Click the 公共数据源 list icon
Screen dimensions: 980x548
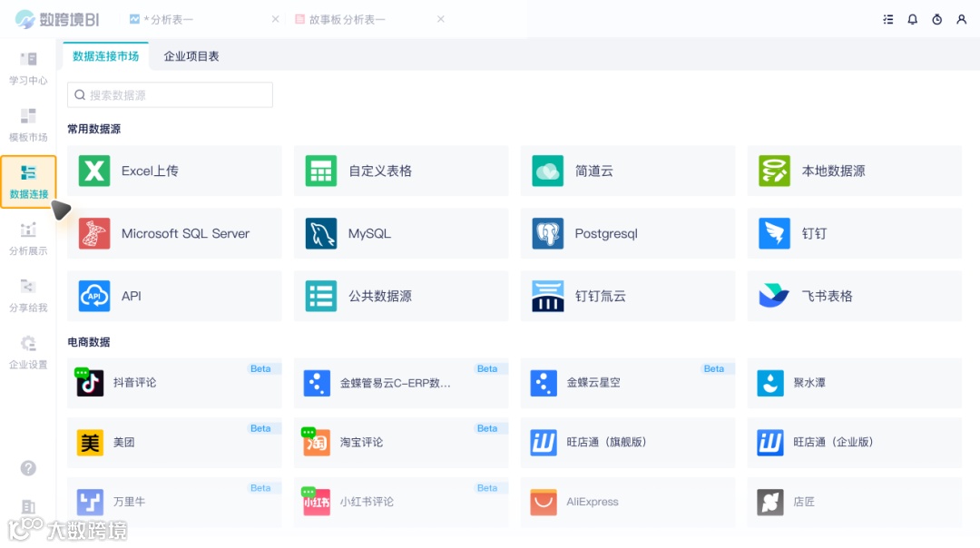click(321, 296)
